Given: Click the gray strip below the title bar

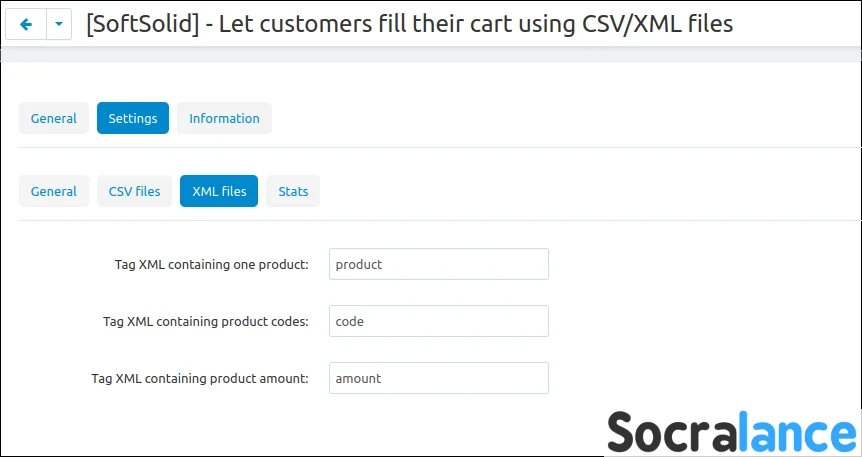Looking at the screenshot, I should (430, 54).
